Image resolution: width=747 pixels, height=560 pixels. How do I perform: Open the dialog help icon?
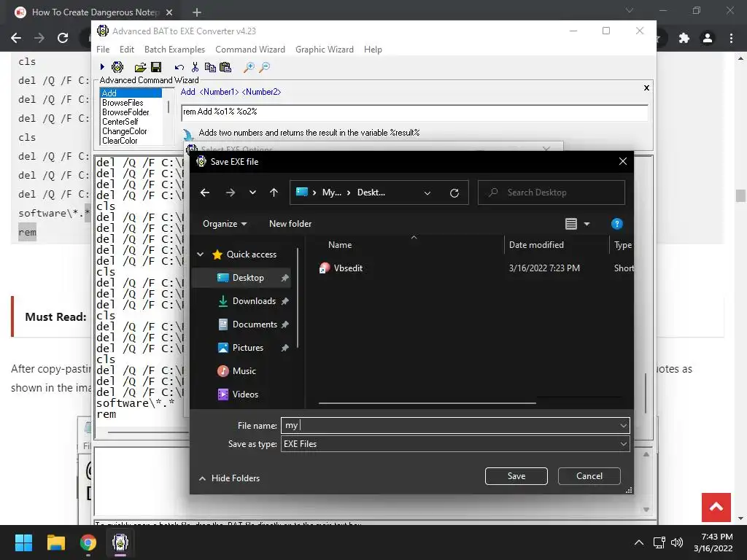coord(616,224)
